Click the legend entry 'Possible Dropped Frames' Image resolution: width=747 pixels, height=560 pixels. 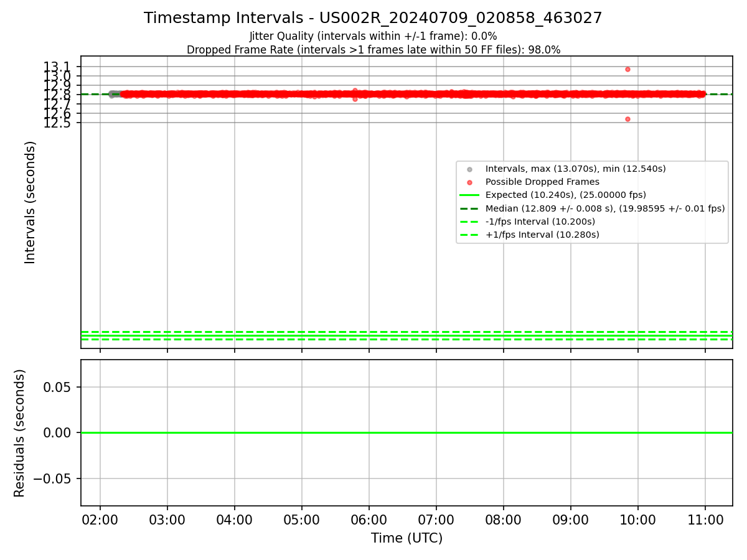coord(542,182)
